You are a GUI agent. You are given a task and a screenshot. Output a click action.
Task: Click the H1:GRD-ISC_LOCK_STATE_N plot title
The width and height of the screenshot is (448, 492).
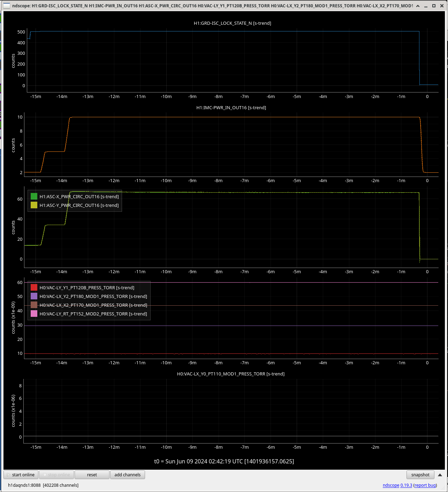[233, 23]
